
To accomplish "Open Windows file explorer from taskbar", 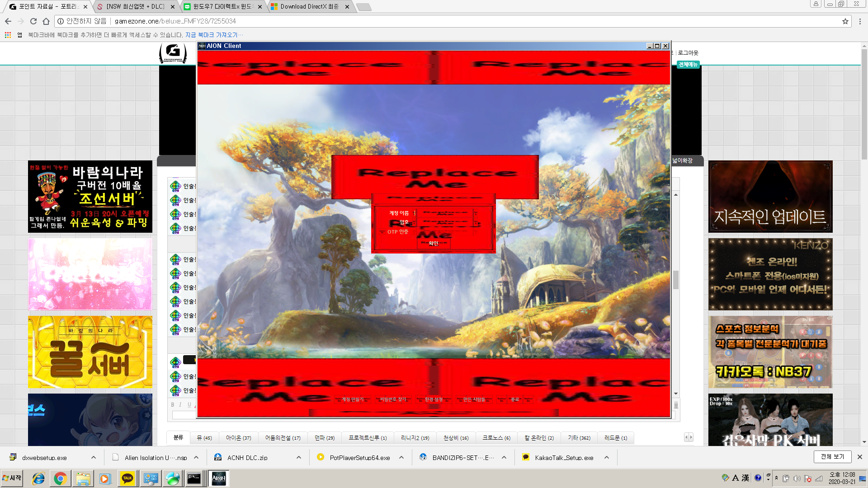I will (83, 478).
